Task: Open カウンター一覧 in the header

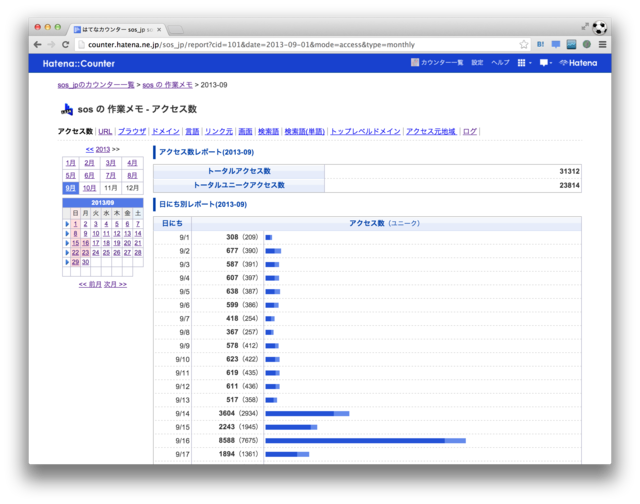Action: coord(437,62)
